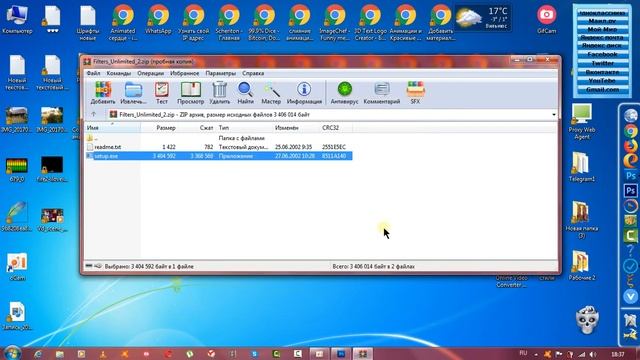Click the skull desktop gadget icon
Image resolution: width=640 pixels, height=360 pixels.
[587, 319]
